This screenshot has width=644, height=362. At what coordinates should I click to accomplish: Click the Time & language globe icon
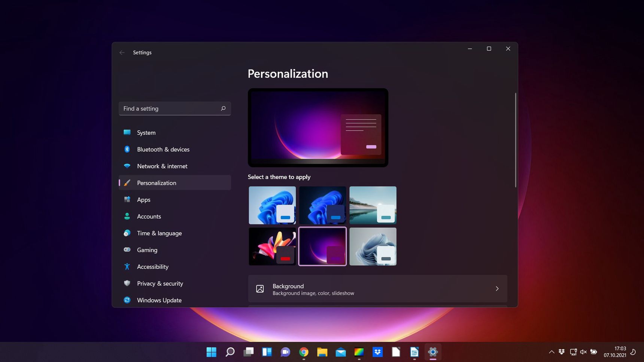pyautogui.click(x=127, y=233)
